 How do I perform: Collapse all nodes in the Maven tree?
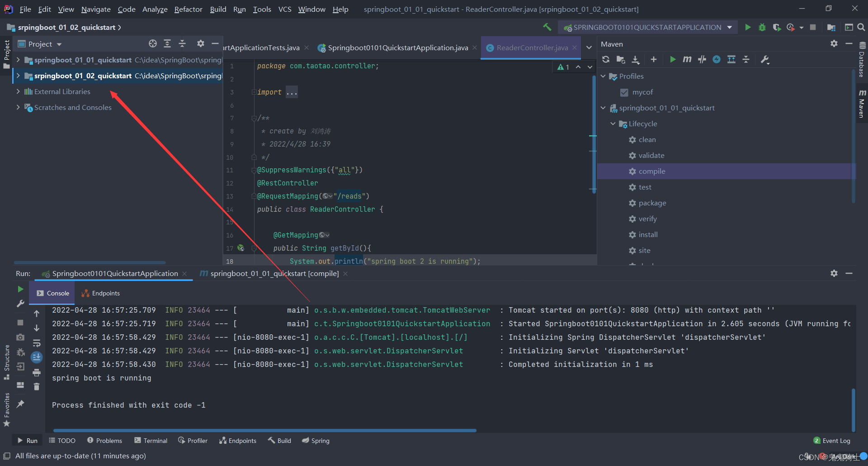(746, 59)
